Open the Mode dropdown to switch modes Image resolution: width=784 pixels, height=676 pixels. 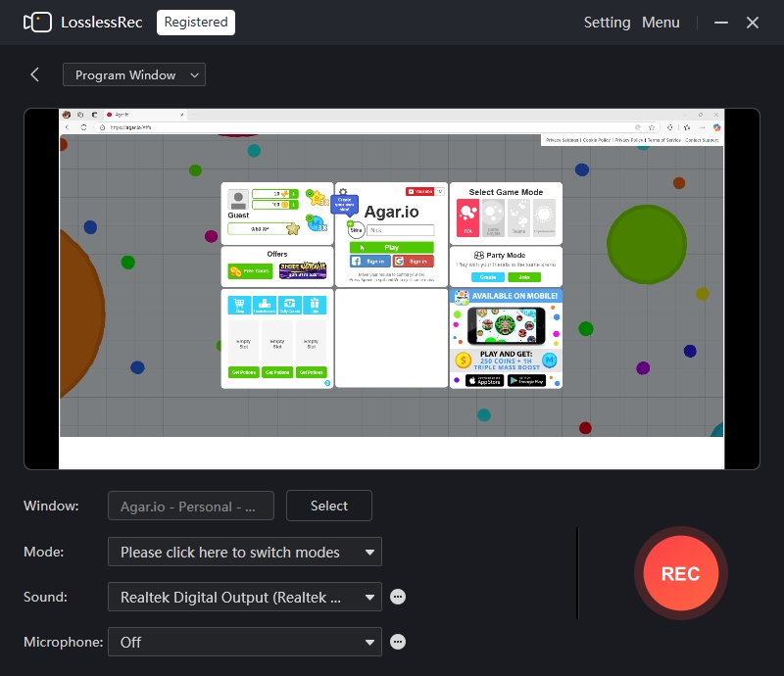[x=244, y=552]
